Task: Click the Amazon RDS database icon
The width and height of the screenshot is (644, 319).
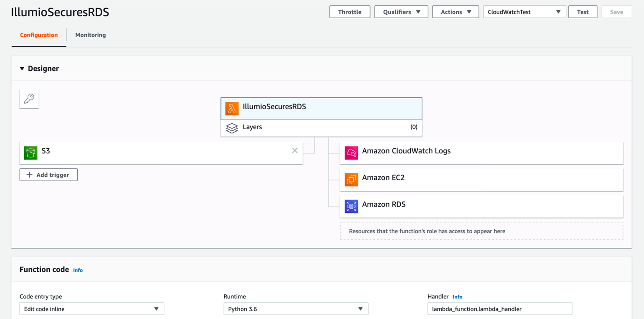Action: (351, 206)
